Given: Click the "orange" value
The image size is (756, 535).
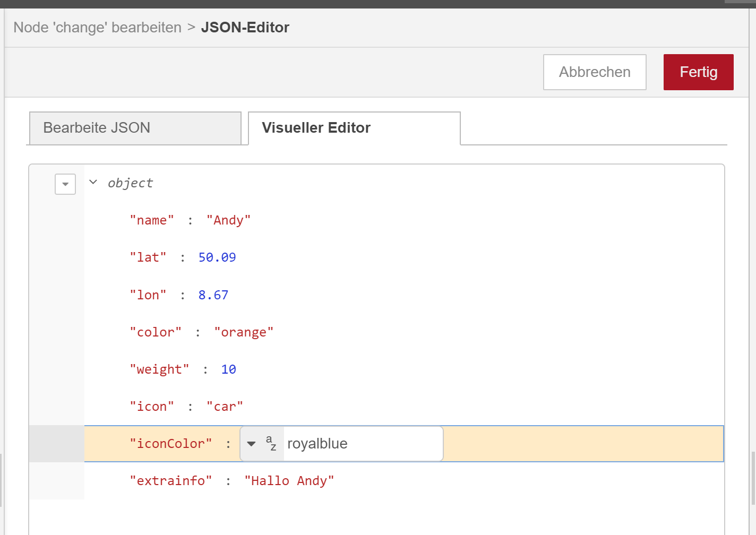Looking at the screenshot, I should 244,332.
